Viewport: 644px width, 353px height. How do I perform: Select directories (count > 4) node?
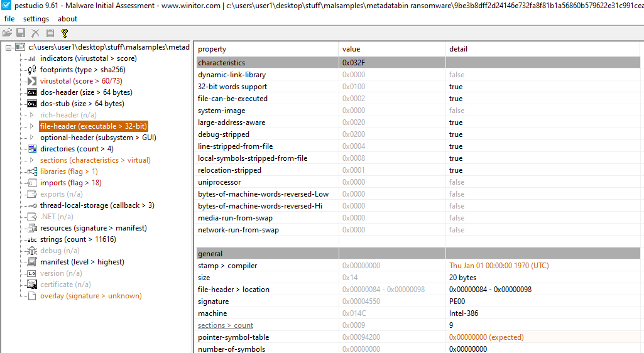(77, 149)
